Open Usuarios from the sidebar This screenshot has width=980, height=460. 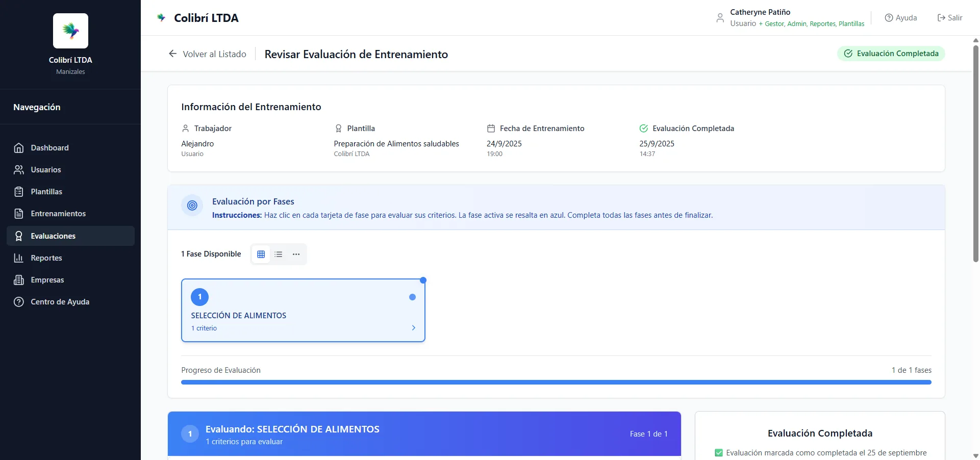(x=70, y=170)
